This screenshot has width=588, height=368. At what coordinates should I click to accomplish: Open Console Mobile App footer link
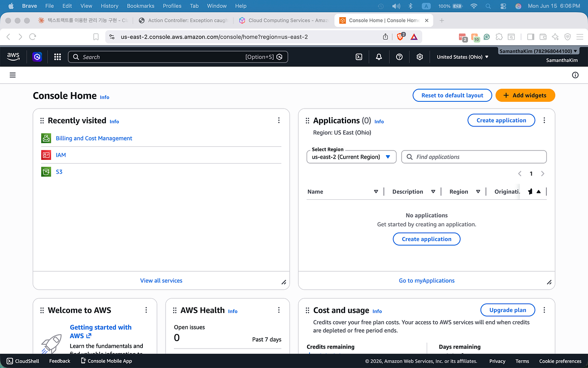pos(106,361)
